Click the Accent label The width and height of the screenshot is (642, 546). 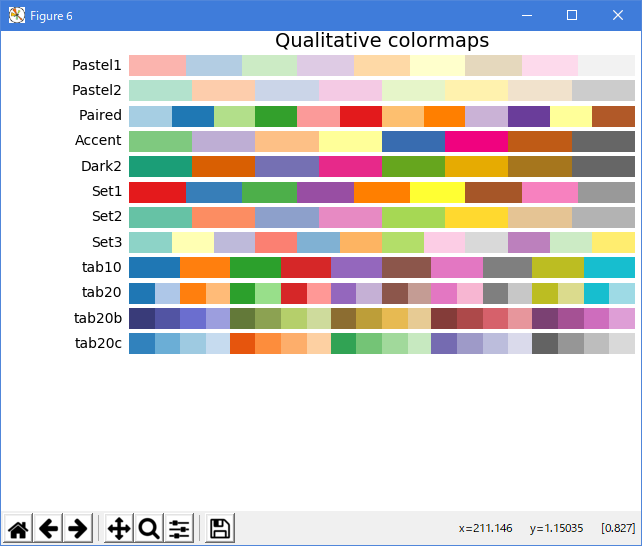[x=98, y=140]
